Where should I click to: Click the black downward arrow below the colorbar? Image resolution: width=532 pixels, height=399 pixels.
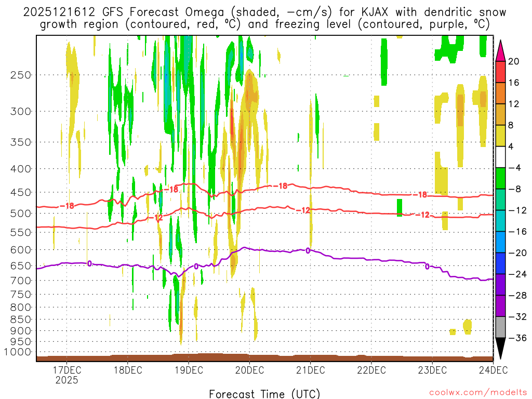point(500,349)
